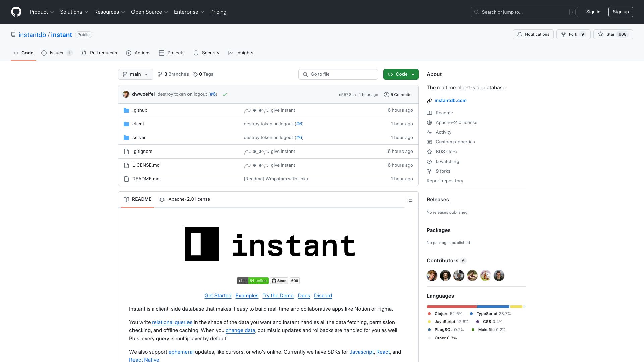
Task: Click the TypeScript segment of language bar
Action: 493,307
